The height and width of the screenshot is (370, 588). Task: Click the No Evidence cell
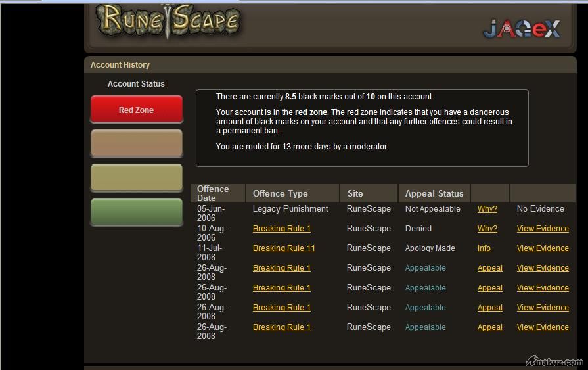[541, 208]
